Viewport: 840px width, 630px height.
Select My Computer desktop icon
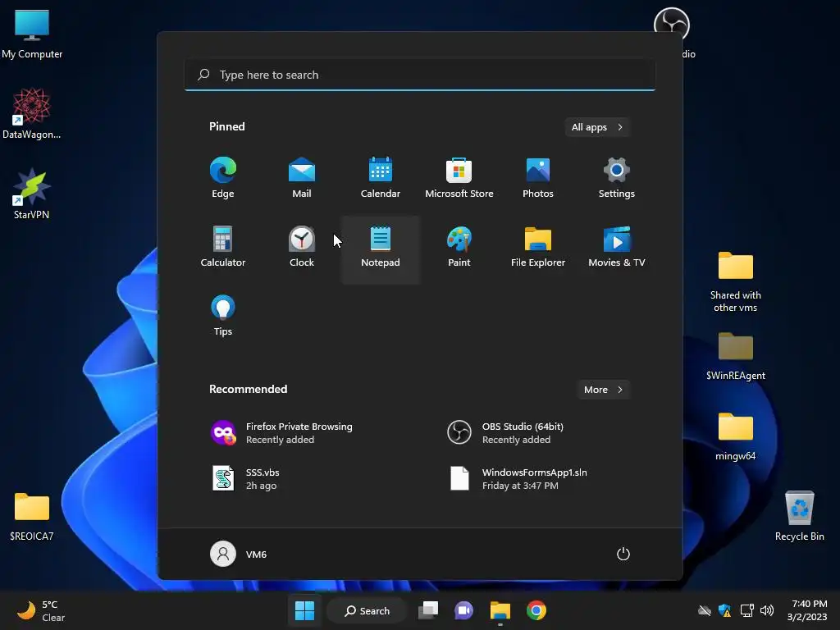32,34
